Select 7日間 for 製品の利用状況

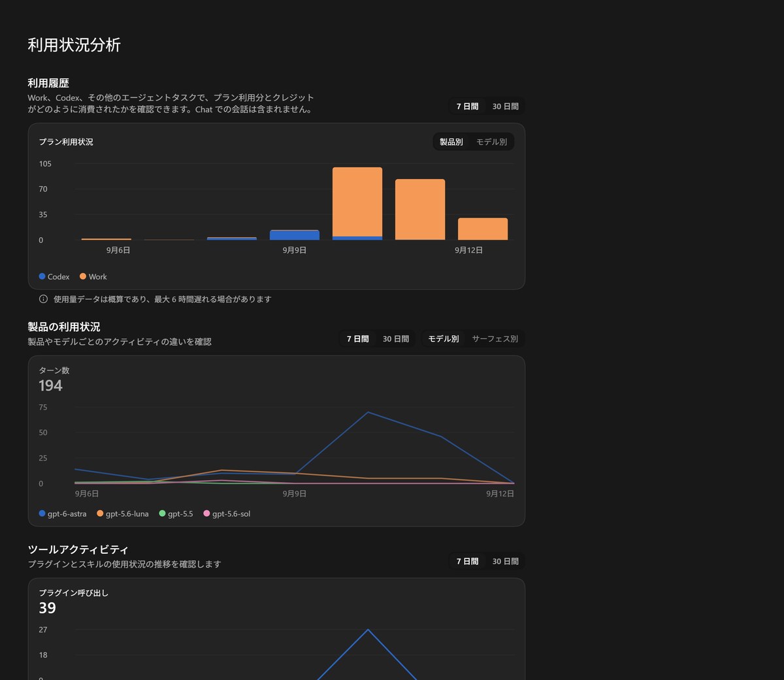point(357,338)
